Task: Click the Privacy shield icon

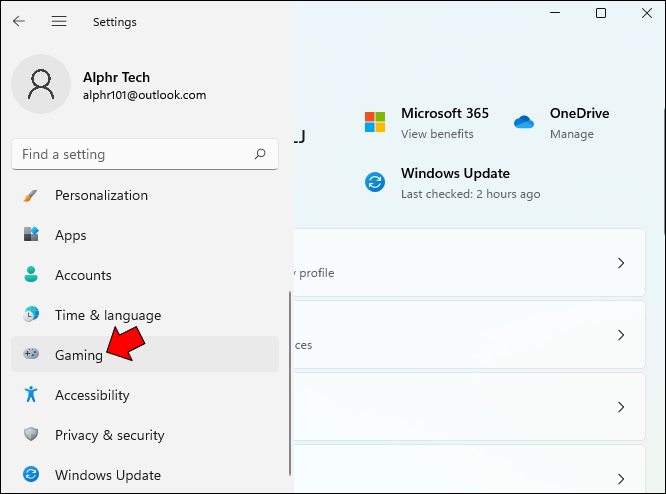Action: tap(31, 434)
